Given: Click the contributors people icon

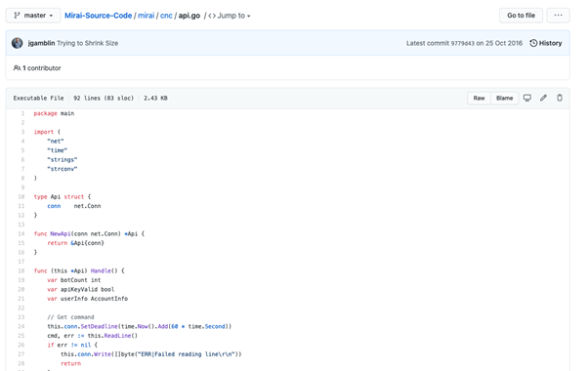Looking at the screenshot, I should [17, 67].
